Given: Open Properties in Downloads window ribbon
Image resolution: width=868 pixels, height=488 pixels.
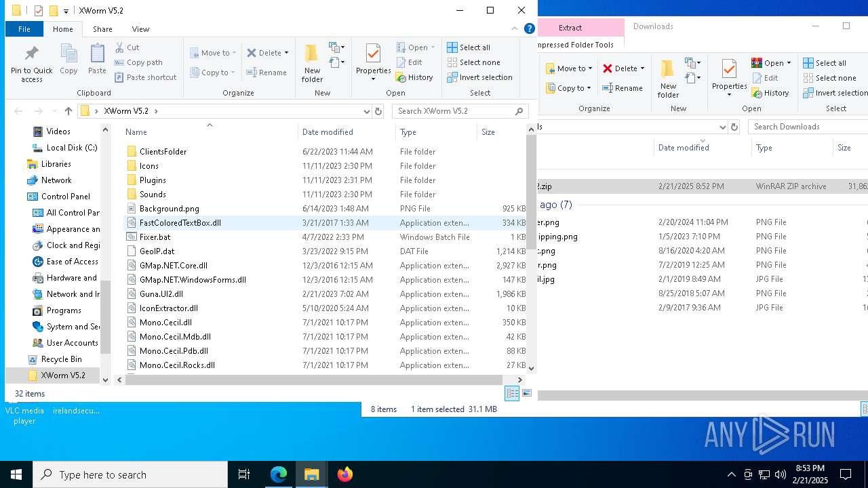Looking at the screenshot, I should point(729,79).
